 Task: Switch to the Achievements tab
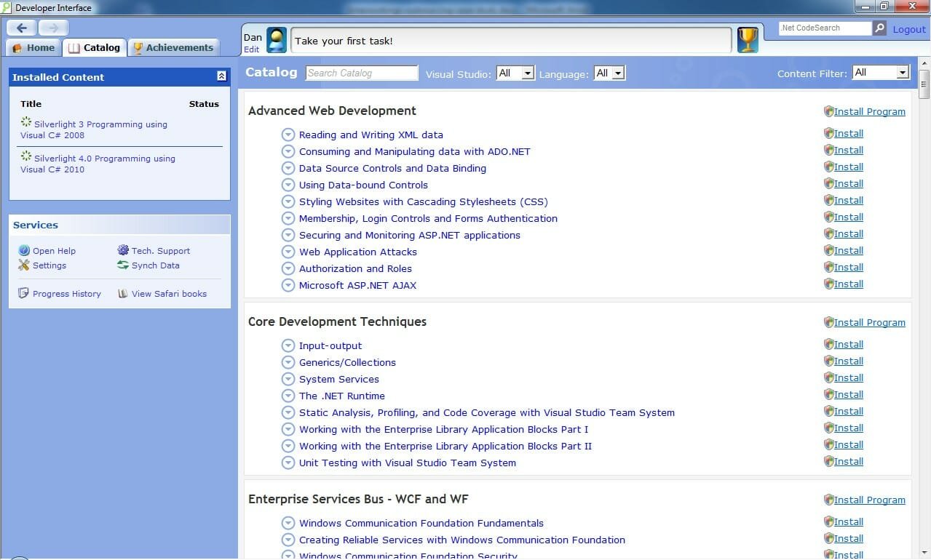(173, 48)
